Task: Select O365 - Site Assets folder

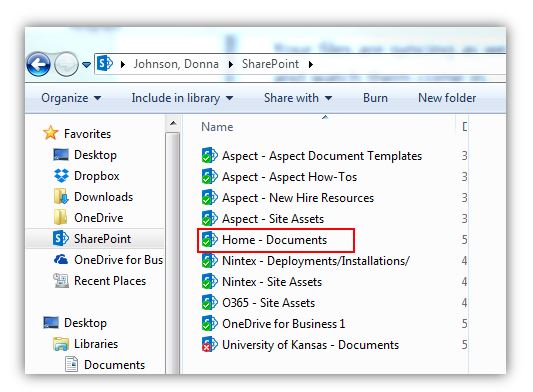Action: pyautogui.click(x=269, y=303)
